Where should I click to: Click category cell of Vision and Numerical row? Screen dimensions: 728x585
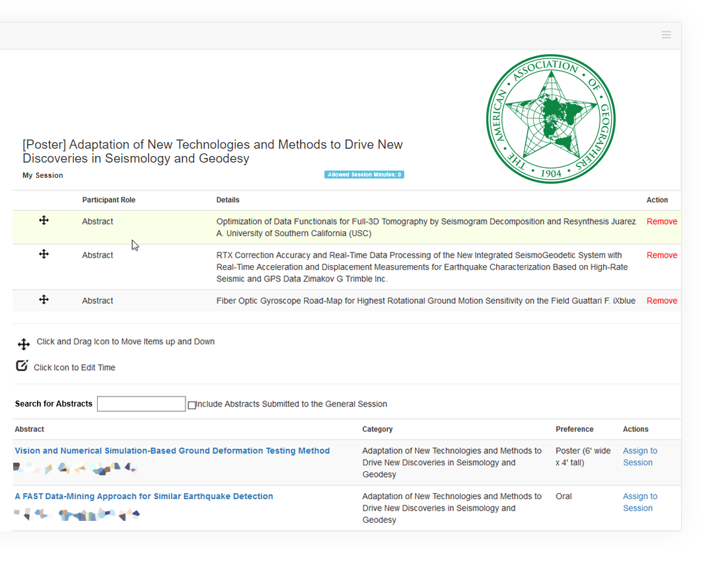(452, 462)
